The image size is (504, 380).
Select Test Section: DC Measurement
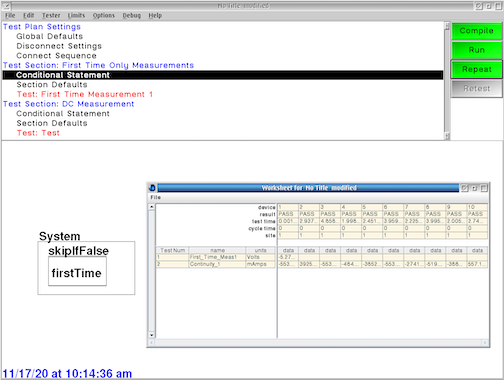tap(69, 104)
